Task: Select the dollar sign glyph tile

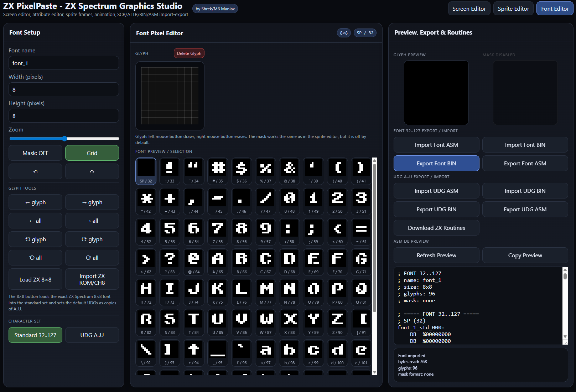Action: point(242,171)
